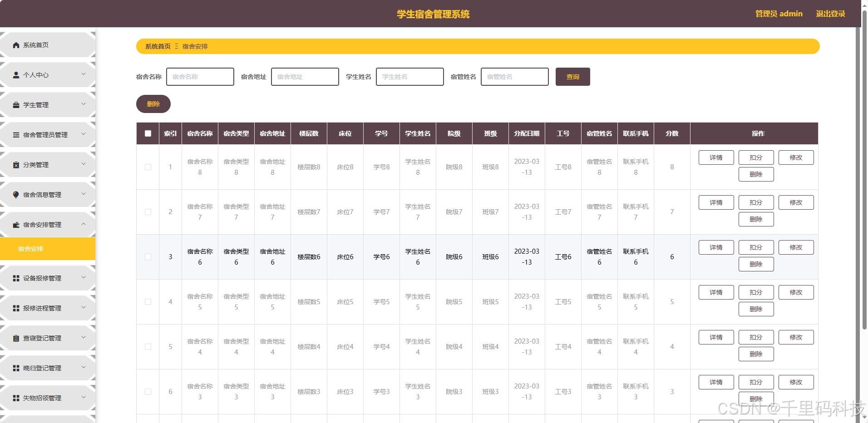The image size is (868, 423).
Task: Click 删除 for the 宿舍名称7 row
Action: [x=756, y=219]
